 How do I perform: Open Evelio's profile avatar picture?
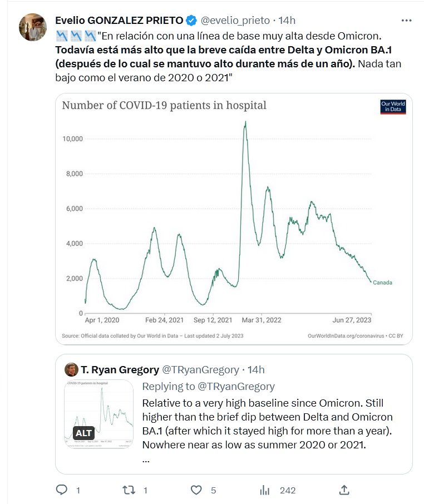(33, 26)
